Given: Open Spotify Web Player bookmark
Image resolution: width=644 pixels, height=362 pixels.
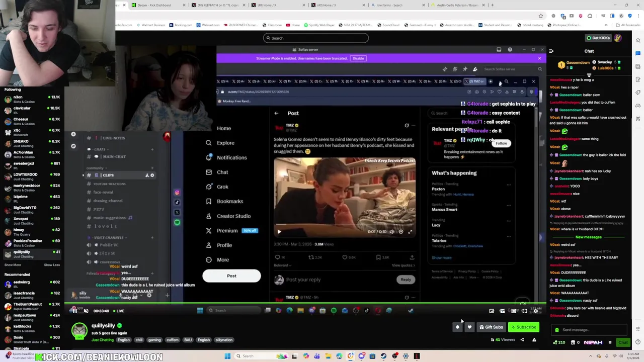Looking at the screenshot, I should click(x=319, y=25).
